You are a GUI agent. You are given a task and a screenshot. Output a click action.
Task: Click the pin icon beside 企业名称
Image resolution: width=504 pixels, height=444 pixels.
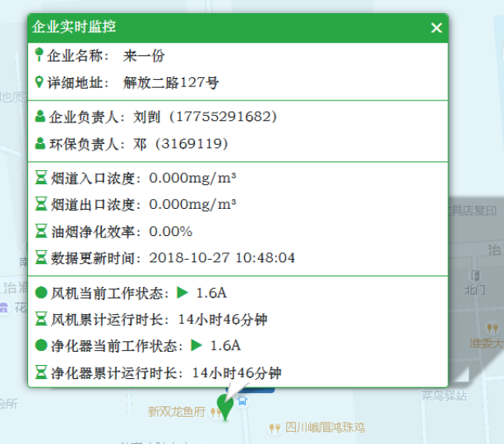click(39, 55)
